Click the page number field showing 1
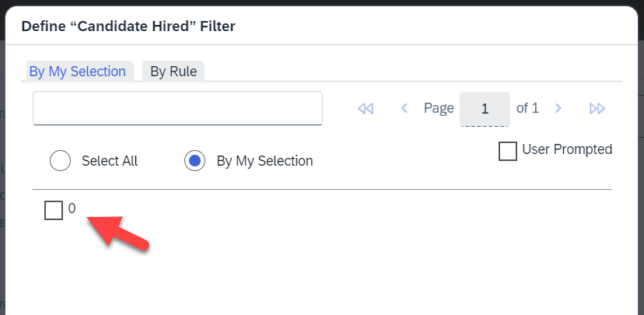644x315 pixels. click(x=485, y=108)
